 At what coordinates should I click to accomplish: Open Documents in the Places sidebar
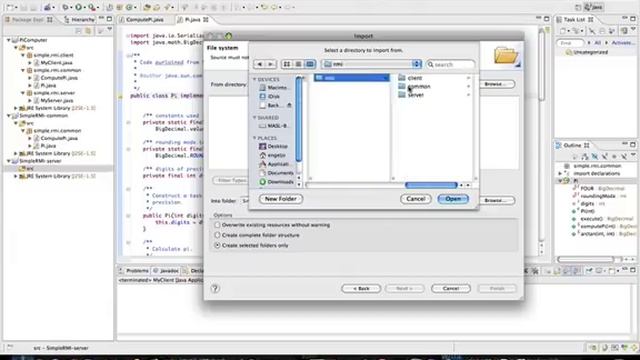coord(276,173)
